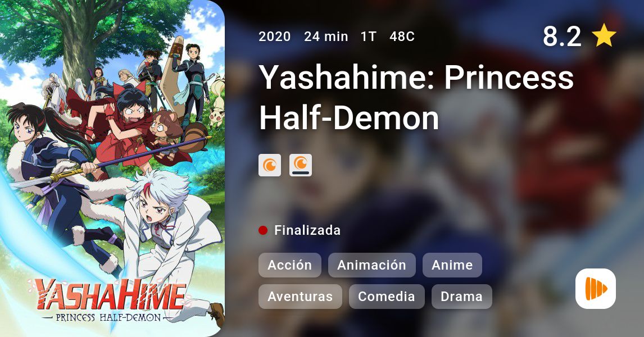Open the Drama genre tag

461,297
